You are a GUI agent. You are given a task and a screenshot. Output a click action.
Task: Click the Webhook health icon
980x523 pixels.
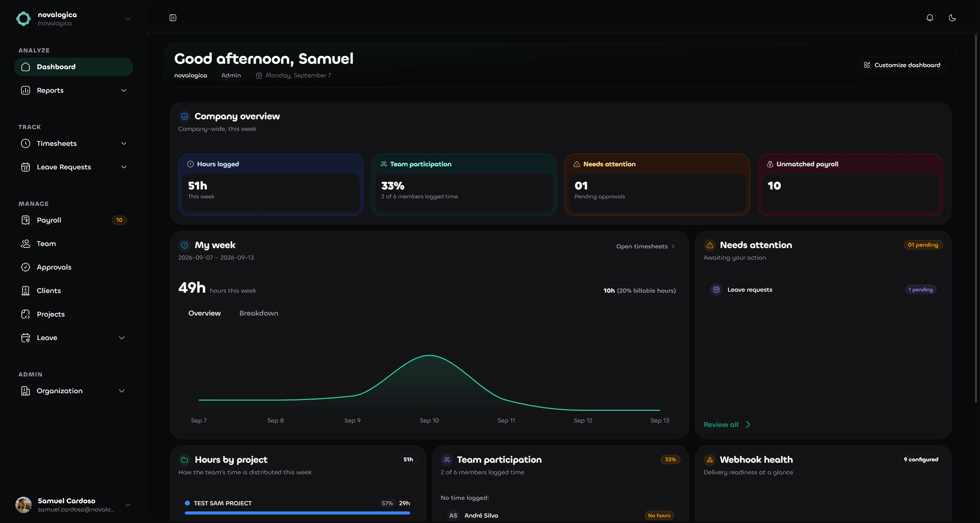(x=710, y=460)
